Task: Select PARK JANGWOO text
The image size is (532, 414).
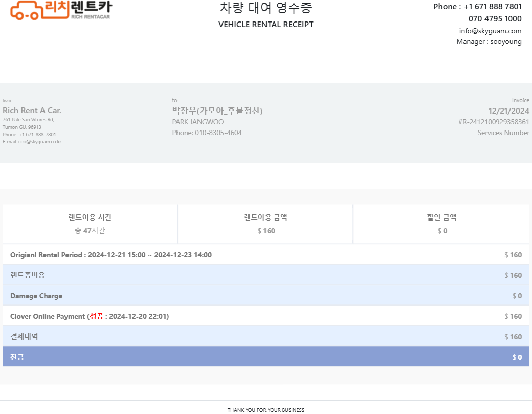Action: (x=198, y=122)
